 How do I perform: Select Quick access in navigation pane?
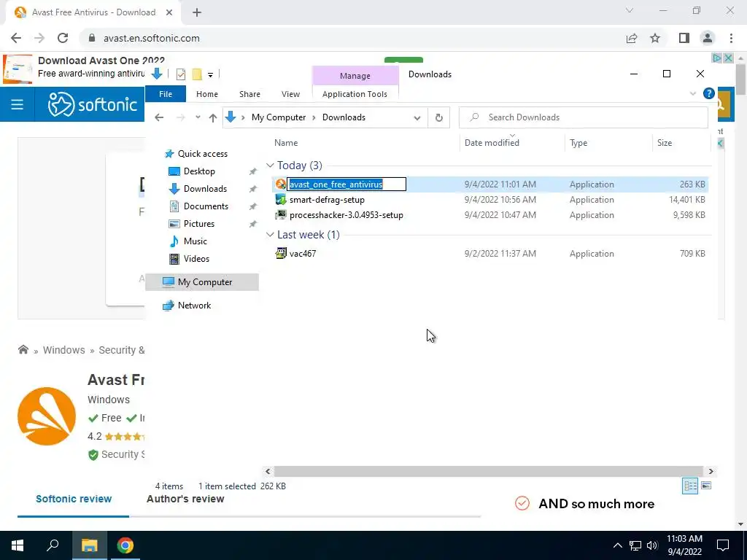pos(203,154)
